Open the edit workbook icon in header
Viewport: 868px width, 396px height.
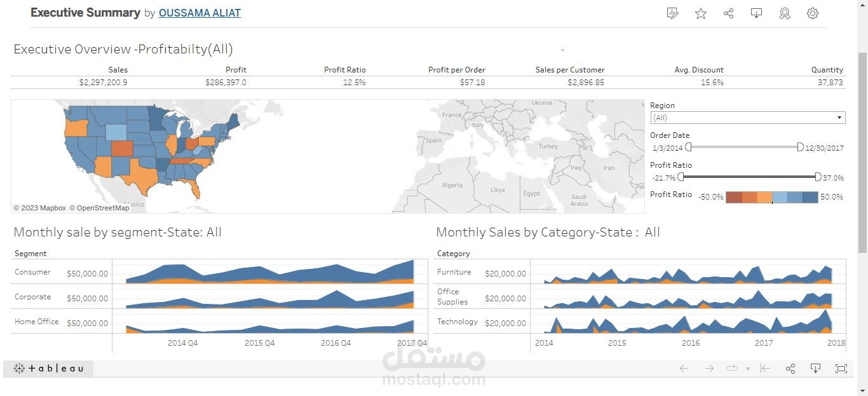coord(673,13)
